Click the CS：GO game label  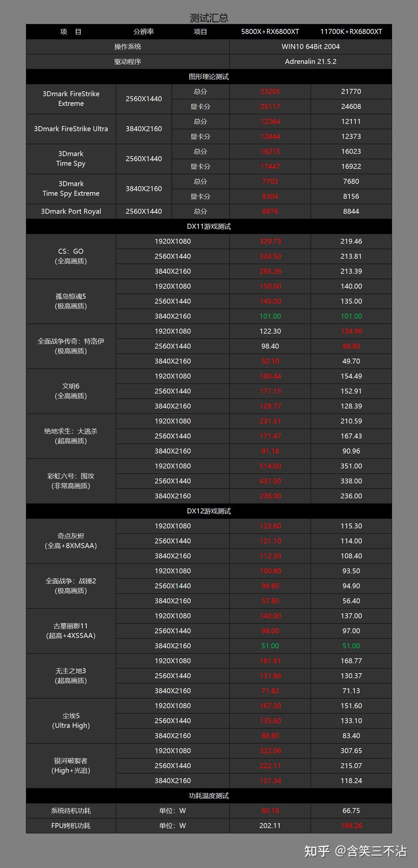pos(71,256)
